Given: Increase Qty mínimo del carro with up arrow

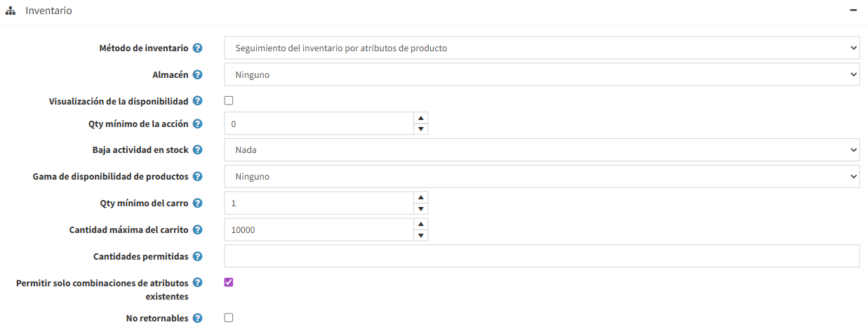Looking at the screenshot, I should (420, 197).
